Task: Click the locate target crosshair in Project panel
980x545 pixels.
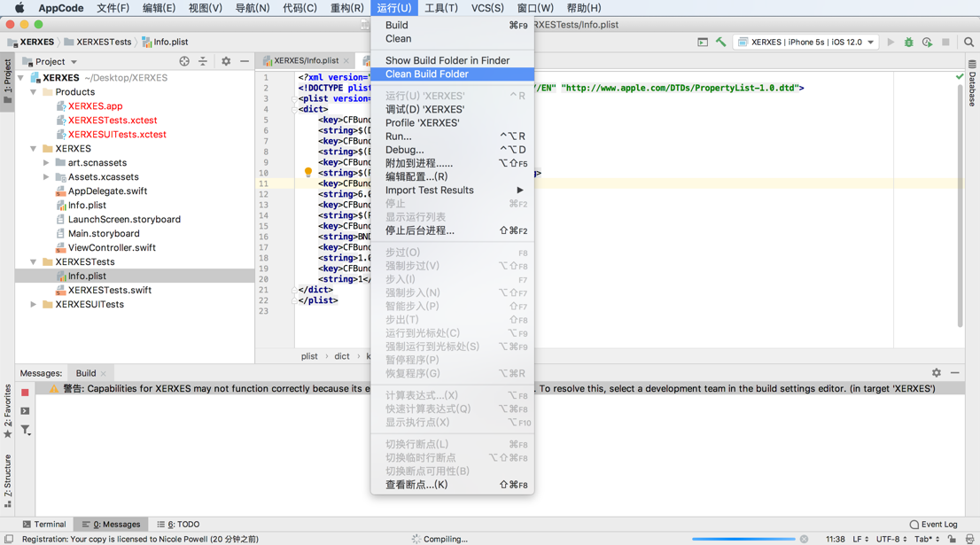Action: pos(184,61)
